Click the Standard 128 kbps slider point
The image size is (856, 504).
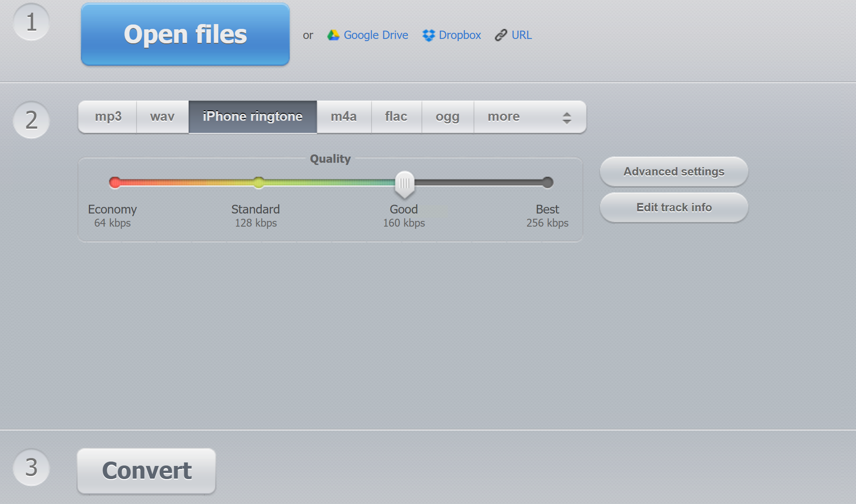click(x=259, y=182)
